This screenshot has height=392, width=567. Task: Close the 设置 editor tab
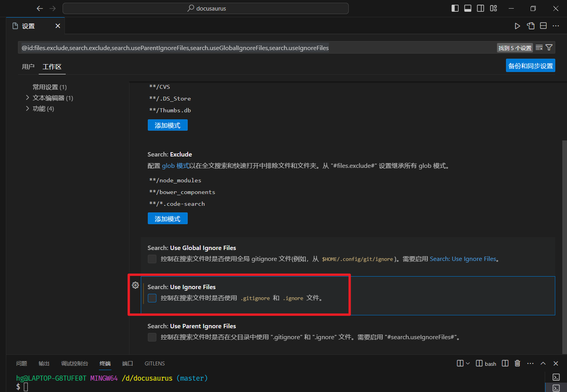(x=58, y=26)
